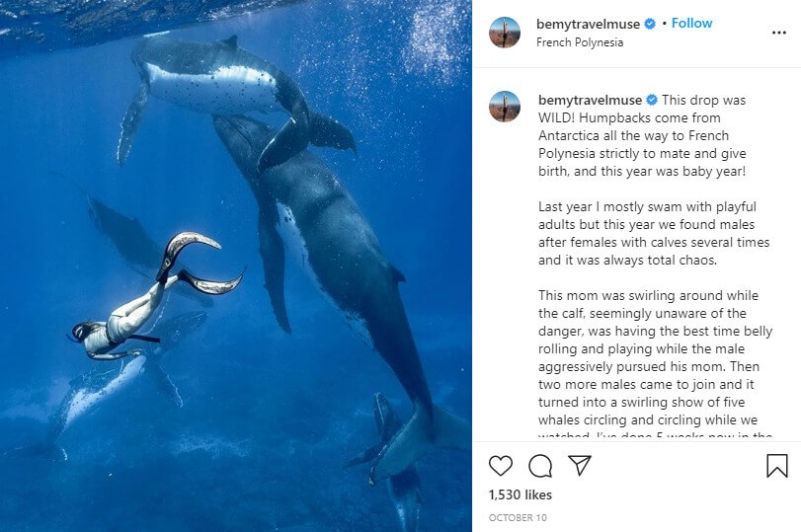Open bemytravelmuse profile from the header username
Image resolution: width=801 pixels, height=532 pixels.
589,24
